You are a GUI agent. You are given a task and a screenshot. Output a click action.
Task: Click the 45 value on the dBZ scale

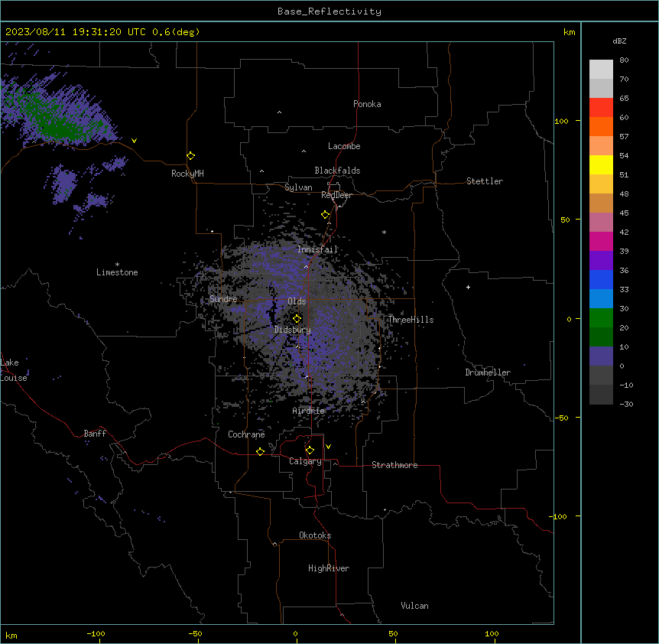click(x=624, y=213)
